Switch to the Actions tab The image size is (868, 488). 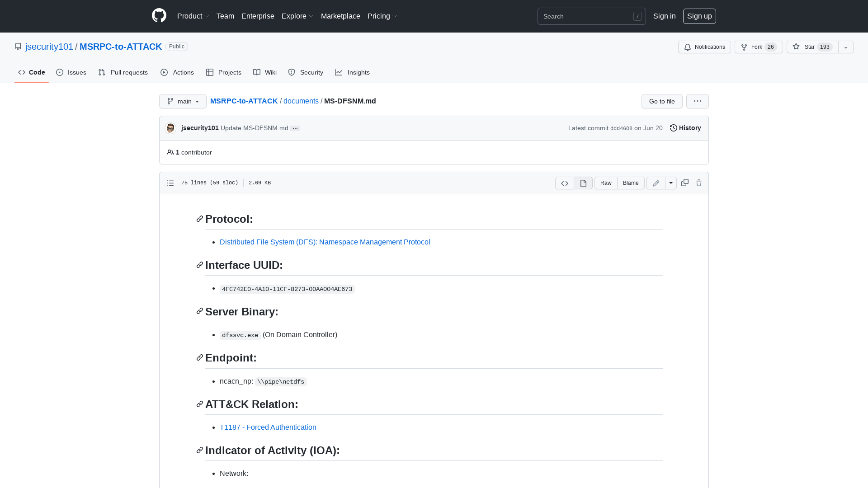(177, 72)
